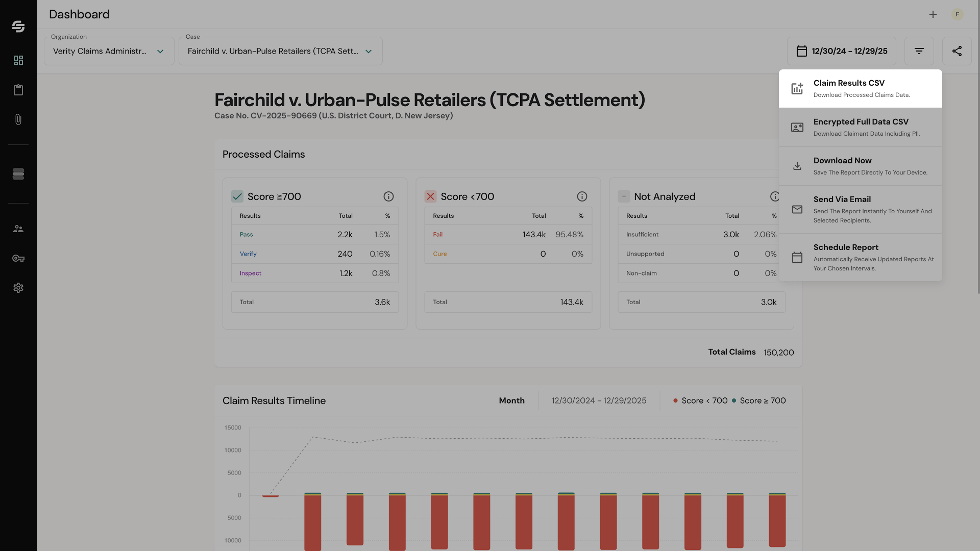Click the Pass results link
Viewport: 980px width, 551px height.
click(x=246, y=235)
